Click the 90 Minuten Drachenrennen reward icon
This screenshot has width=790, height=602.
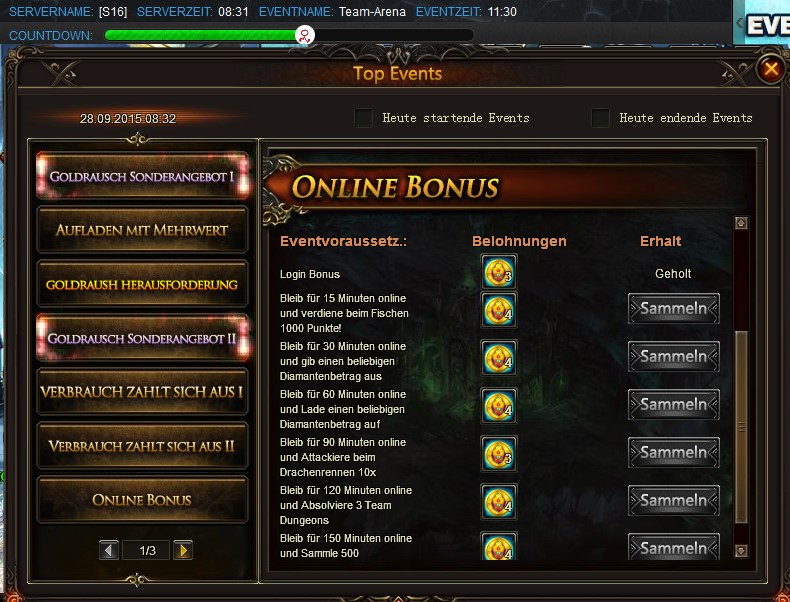498,453
